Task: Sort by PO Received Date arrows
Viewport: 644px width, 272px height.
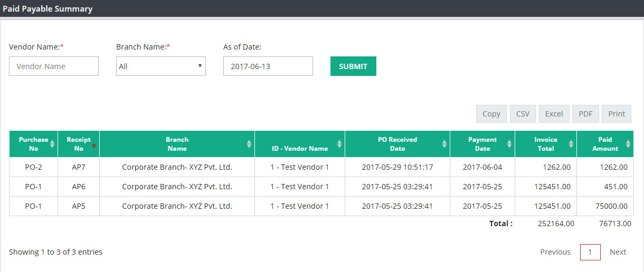Action: pyautogui.click(x=444, y=144)
